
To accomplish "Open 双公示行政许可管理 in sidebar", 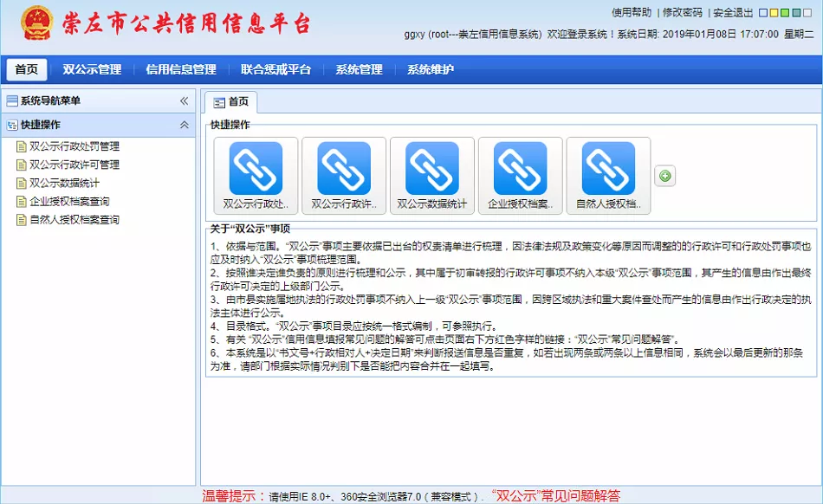I will point(75,165).
